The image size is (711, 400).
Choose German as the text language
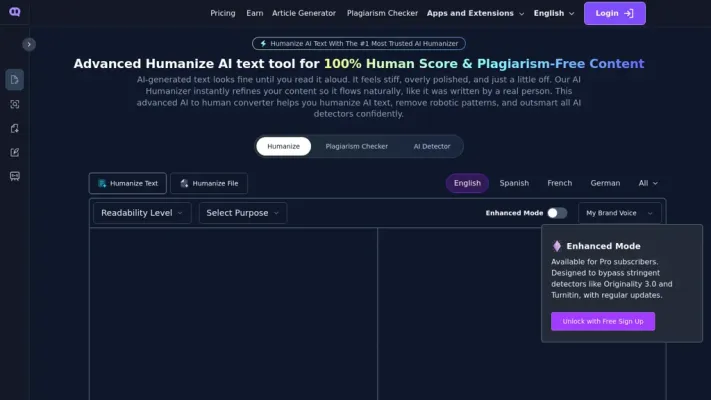pyautogui.click(x=605, y=183)
